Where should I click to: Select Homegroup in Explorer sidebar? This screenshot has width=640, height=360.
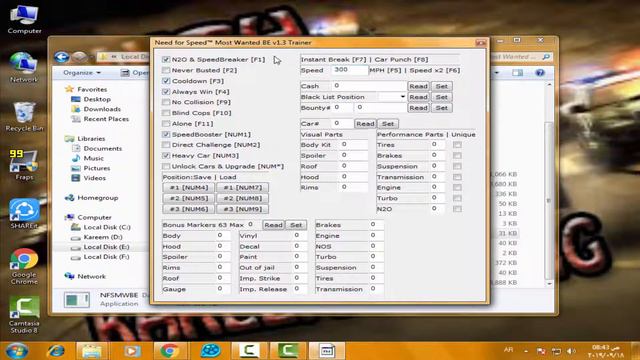tap(98, 198)
